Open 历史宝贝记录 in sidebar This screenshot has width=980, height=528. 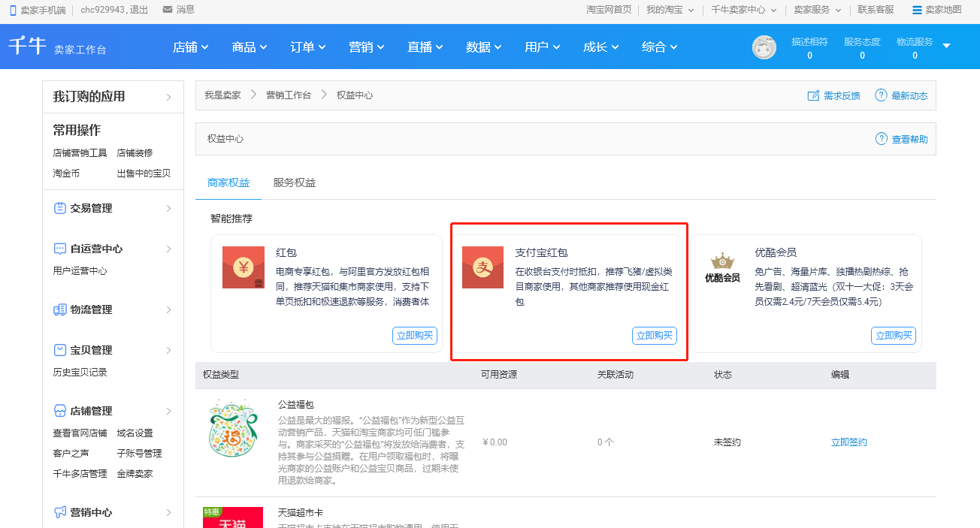(x=80, y=373)
